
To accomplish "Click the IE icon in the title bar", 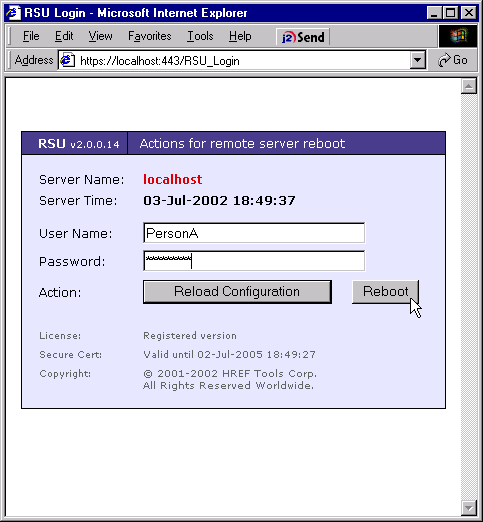I will [13, 13].
